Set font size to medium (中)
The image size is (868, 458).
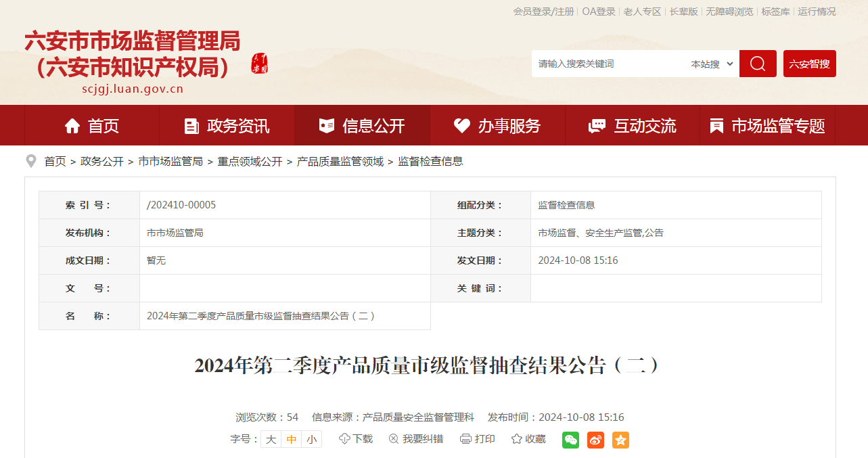coord(291,439)
